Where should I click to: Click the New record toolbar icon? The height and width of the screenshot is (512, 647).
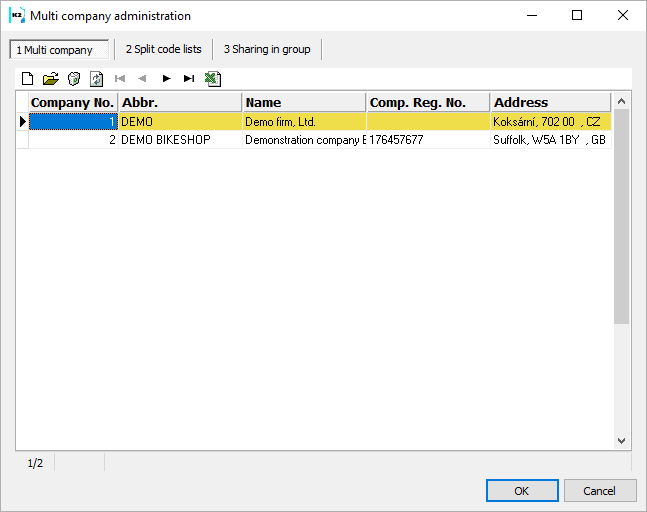click(x=27, y=78)
